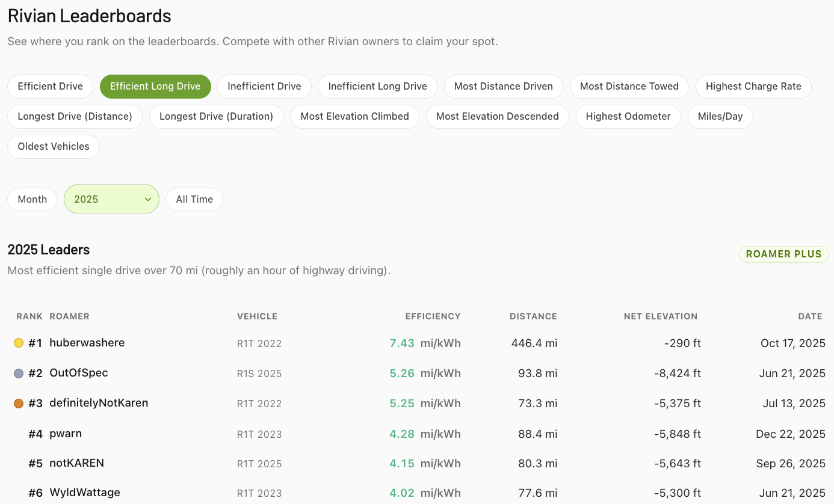
Task: Open the Highest Odometer leaderboard
Action: click(628, 116)
